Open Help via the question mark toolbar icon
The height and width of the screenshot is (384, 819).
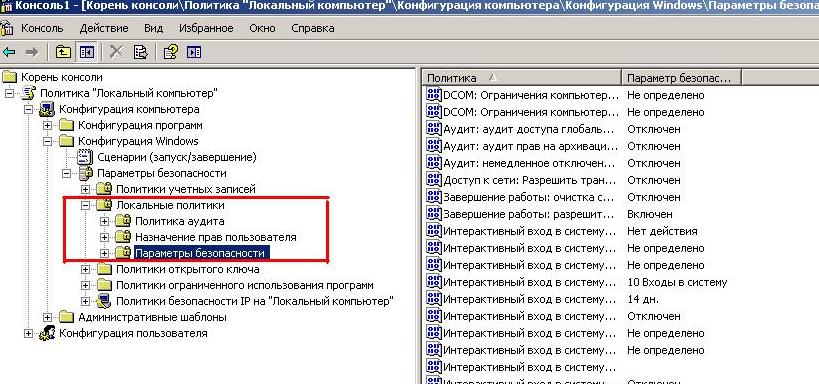170,52
